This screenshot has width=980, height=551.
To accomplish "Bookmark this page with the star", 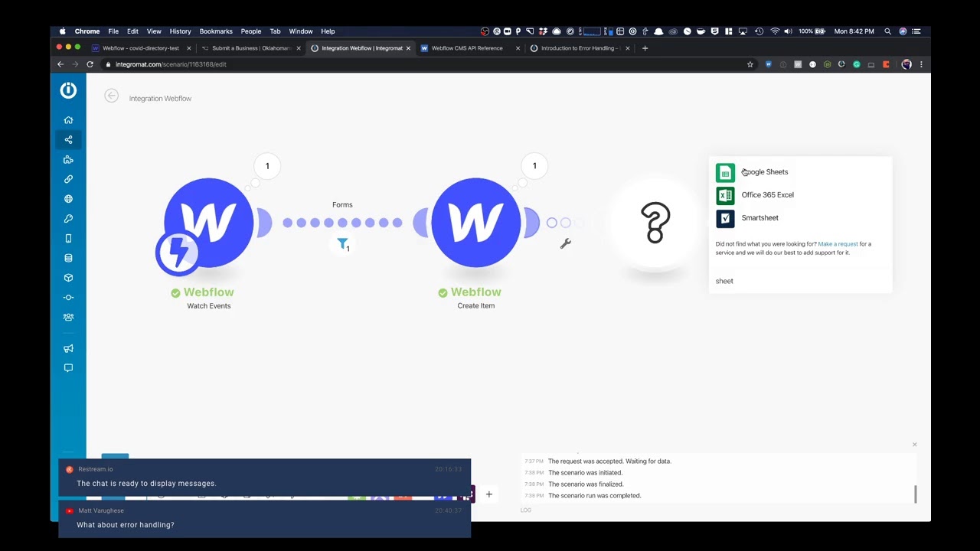I will click(750, 64).
